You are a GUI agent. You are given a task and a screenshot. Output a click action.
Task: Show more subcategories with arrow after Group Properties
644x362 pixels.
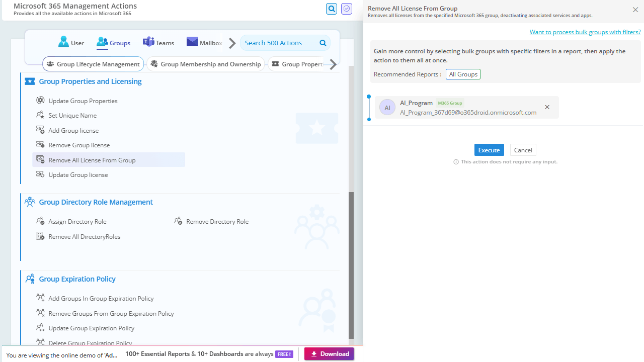pyautogui.click(x=333, y=64)
